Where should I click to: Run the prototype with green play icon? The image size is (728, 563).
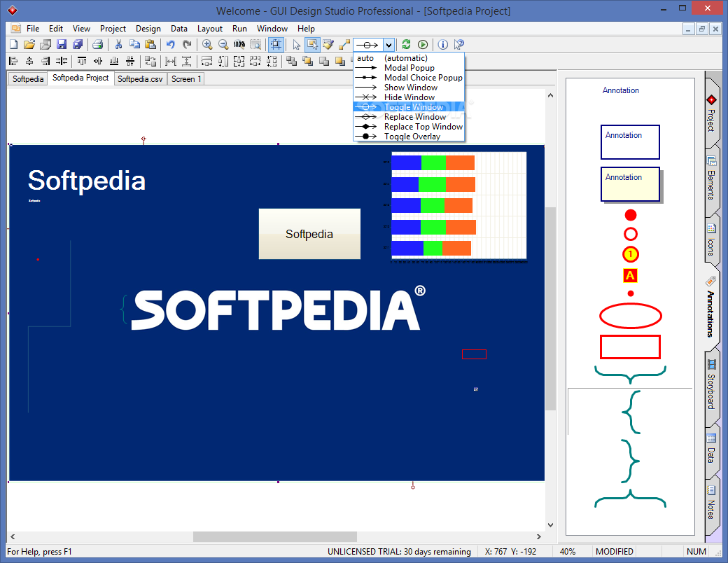(423, 45)
